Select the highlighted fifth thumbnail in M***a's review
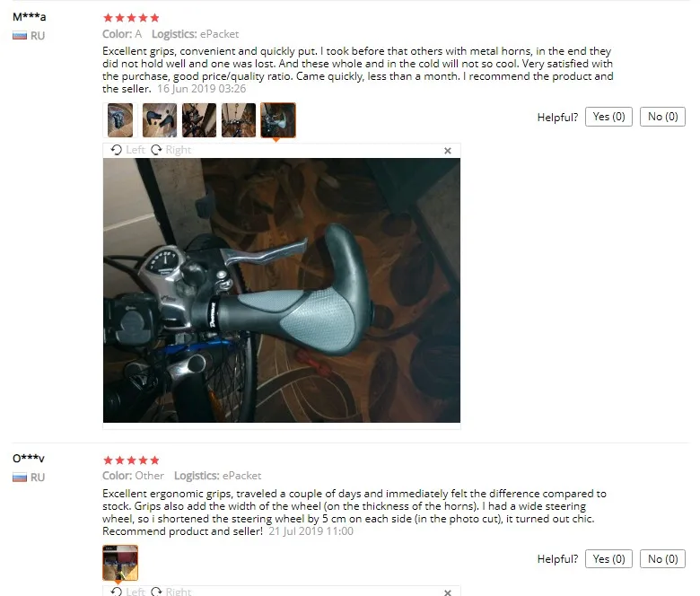 [277, 120]
